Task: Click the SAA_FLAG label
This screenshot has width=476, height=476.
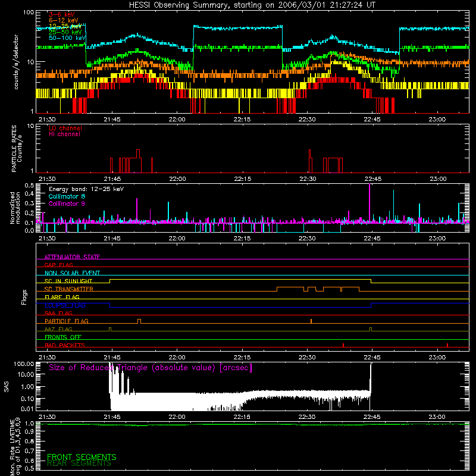Action: [58, 313]
